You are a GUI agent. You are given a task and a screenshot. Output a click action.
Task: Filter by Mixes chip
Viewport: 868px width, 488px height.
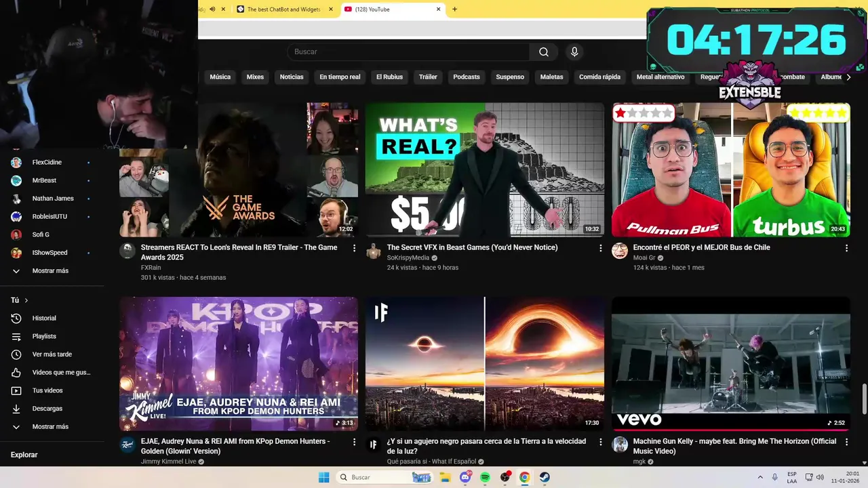256,77
